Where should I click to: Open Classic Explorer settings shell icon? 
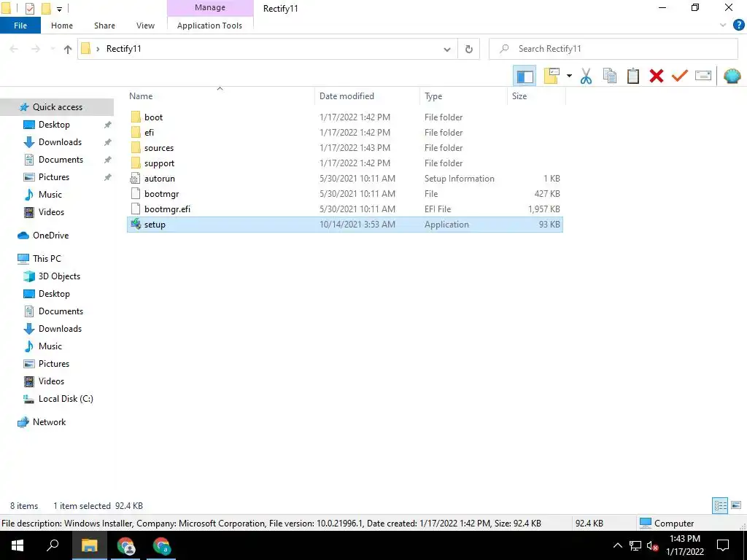click(732, 76)
